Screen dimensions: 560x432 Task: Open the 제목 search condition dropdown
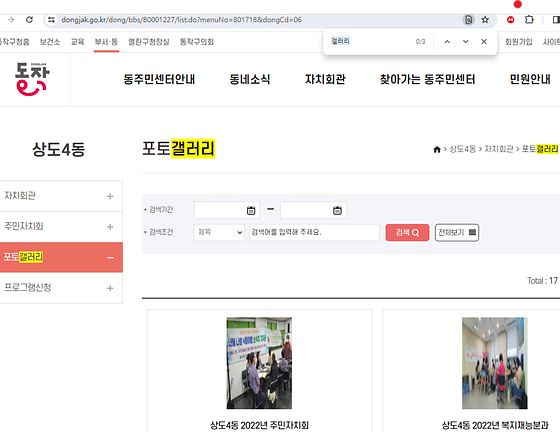click(x=219, y=232)
